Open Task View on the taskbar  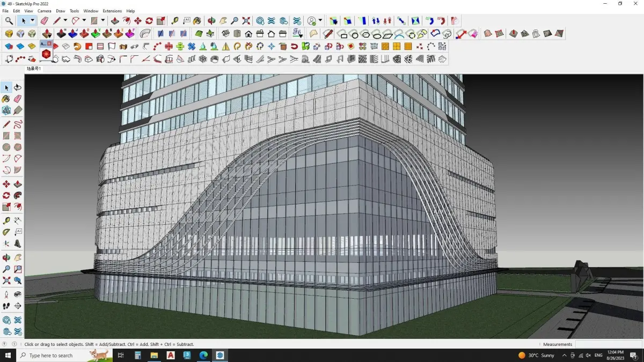click(x=121, y=355)
